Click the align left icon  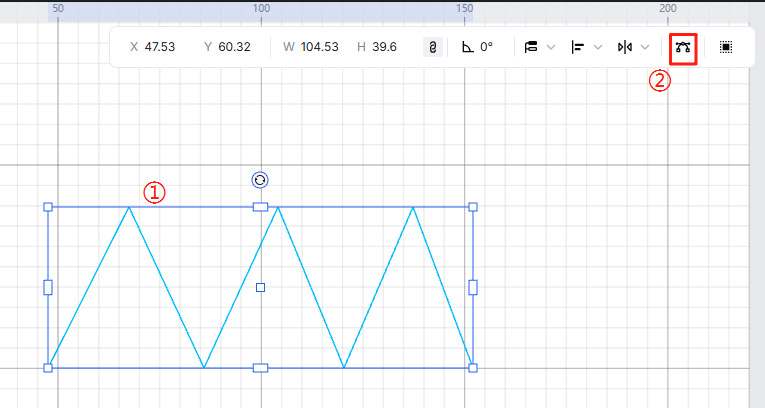(578, 47)
